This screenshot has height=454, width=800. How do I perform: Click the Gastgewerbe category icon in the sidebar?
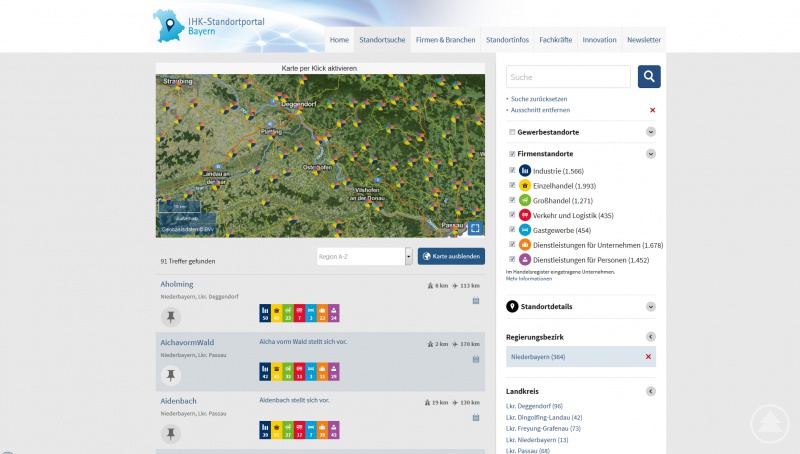[525, 230]
